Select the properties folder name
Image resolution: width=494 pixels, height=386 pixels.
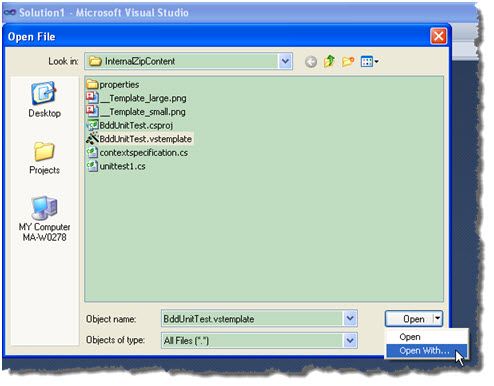(x=119, y=85)
